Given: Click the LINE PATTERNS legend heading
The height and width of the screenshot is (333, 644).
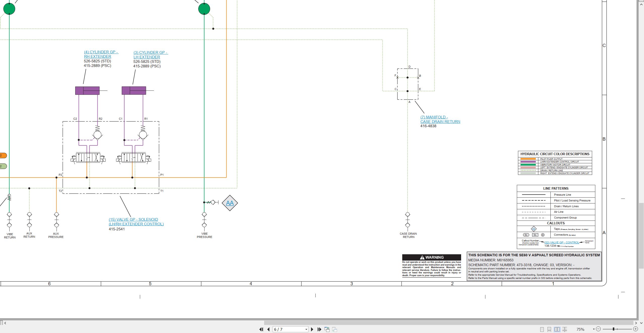Looking at the screenshot, I should [556, 188].
